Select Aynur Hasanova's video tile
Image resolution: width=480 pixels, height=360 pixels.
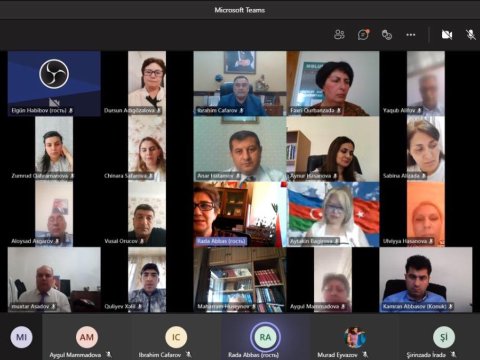tap(333, 149)
